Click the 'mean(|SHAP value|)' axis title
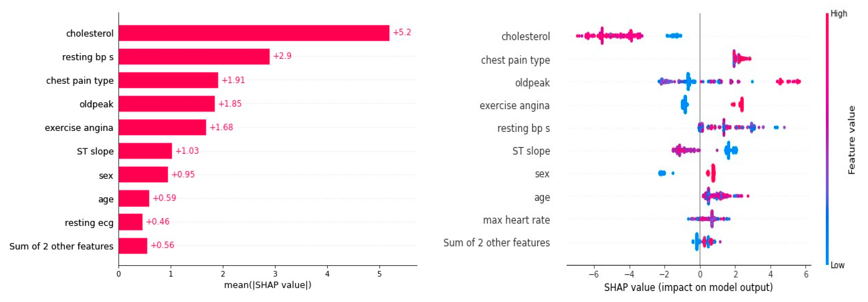Viewport: 868px width, 302px height. [268, 285]
